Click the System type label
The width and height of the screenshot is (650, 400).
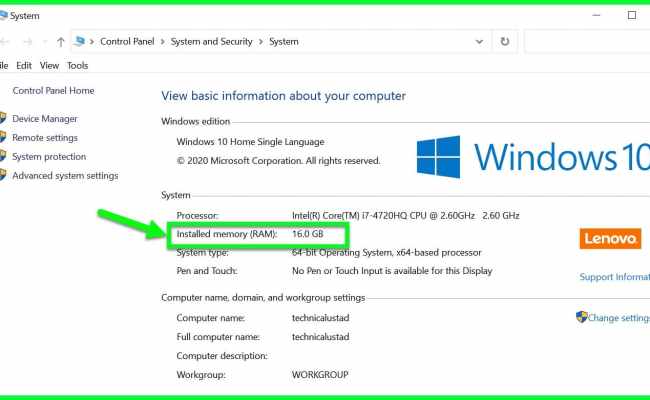click(x=203, y=252)
